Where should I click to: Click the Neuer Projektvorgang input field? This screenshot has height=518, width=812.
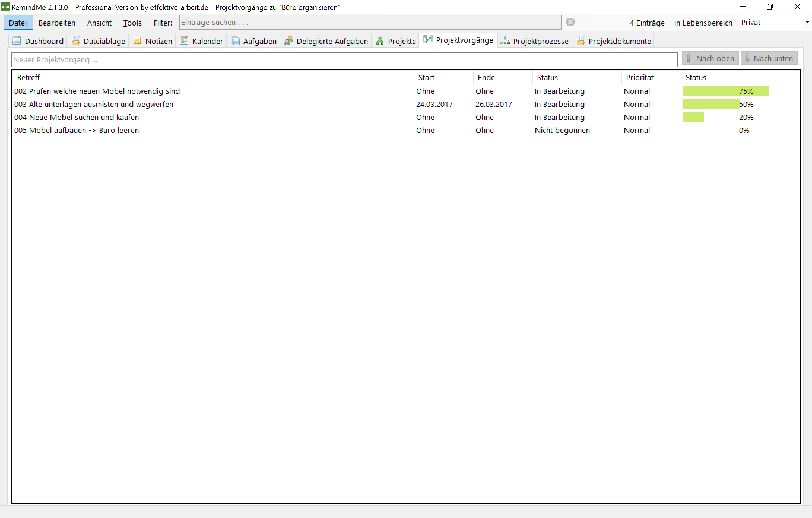[344, 60]
